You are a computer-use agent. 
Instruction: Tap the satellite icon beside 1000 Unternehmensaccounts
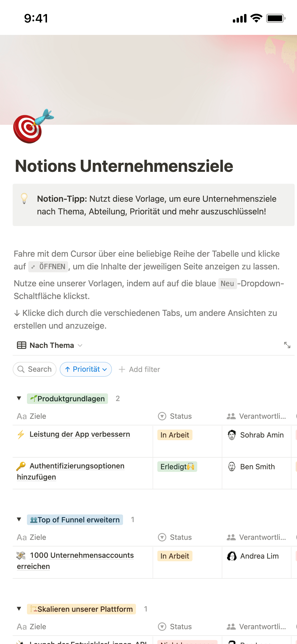coord(21,556)
